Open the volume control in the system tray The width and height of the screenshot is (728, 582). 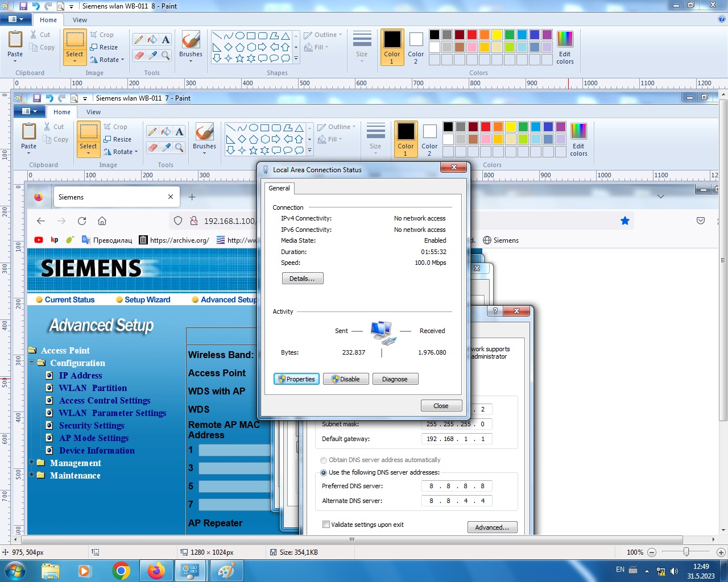tap(675, 571)
